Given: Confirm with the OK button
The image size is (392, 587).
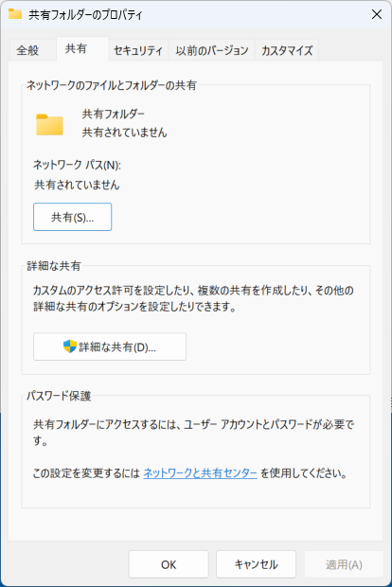Looking at the screenshot, I should (169, 564).
